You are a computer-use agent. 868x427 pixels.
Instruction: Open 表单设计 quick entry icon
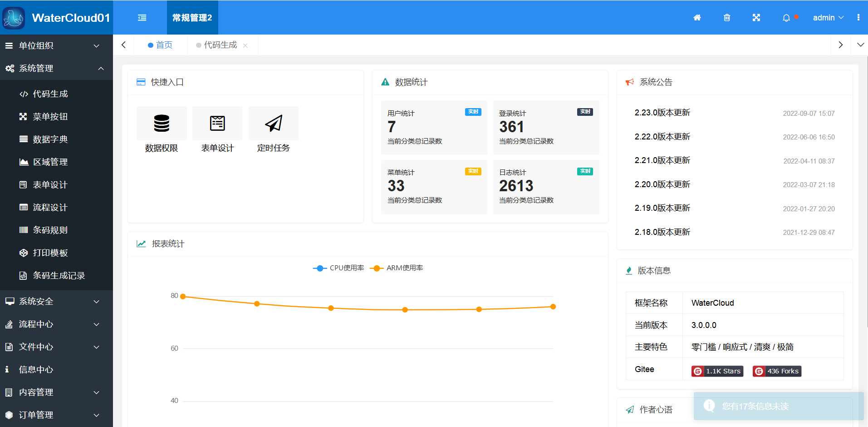217,123
